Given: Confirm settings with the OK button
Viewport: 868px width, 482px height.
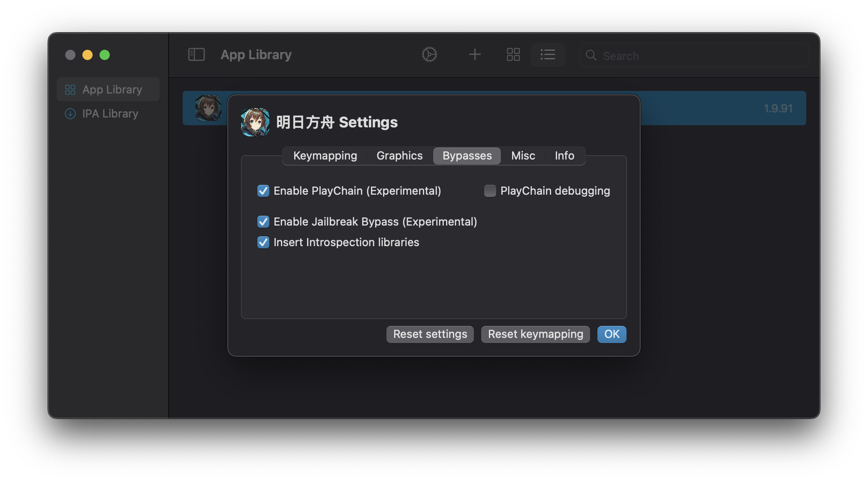Looking at the screenshot, I should tap(612, 334).
